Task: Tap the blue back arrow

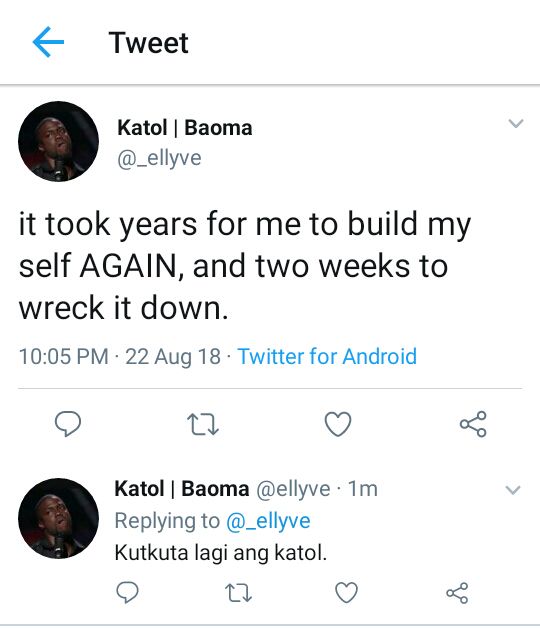Action: [x=48, y=42]
